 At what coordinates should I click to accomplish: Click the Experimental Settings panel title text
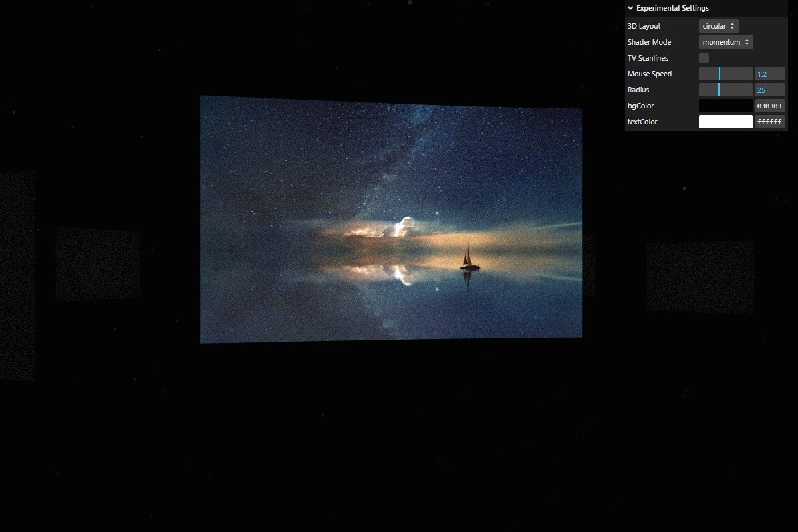[x=672, y=9]
